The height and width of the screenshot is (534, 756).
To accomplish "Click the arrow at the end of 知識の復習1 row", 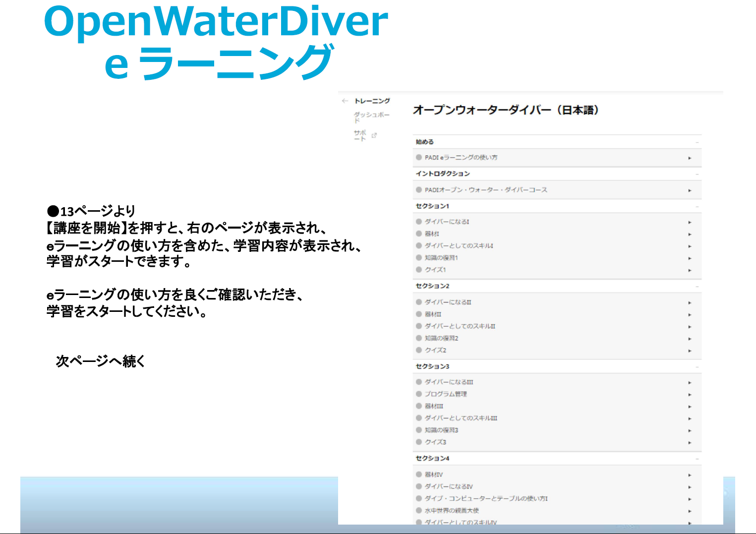I will click(690, 258).
